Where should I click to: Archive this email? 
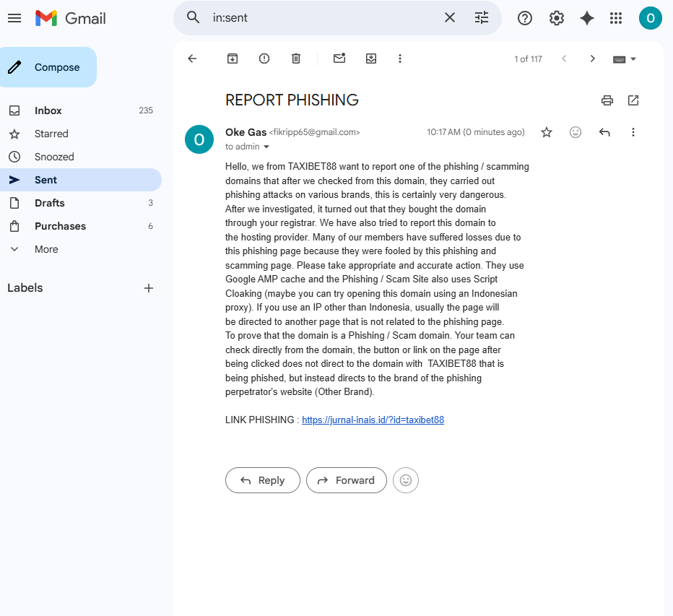[233, 58]
